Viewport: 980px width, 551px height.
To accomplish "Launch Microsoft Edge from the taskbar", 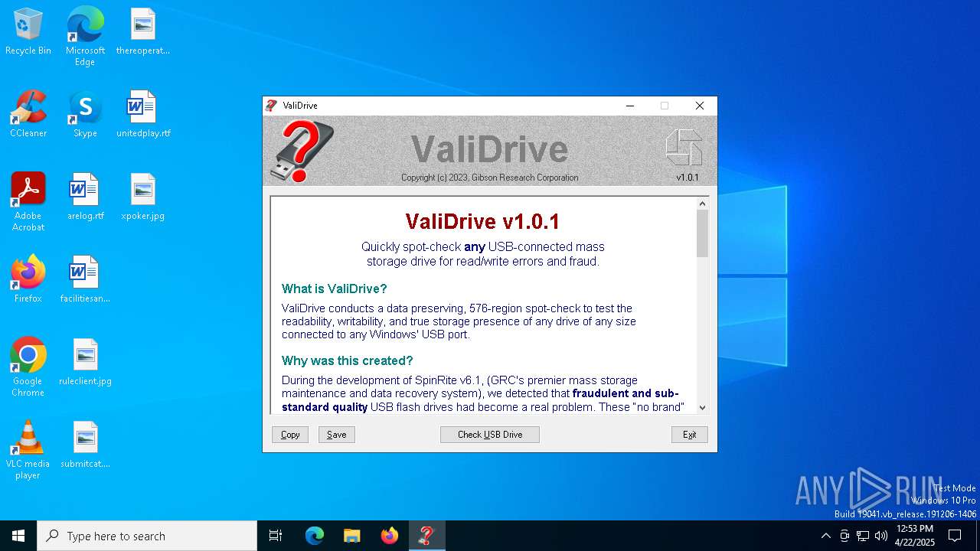I will pos(315,536).
